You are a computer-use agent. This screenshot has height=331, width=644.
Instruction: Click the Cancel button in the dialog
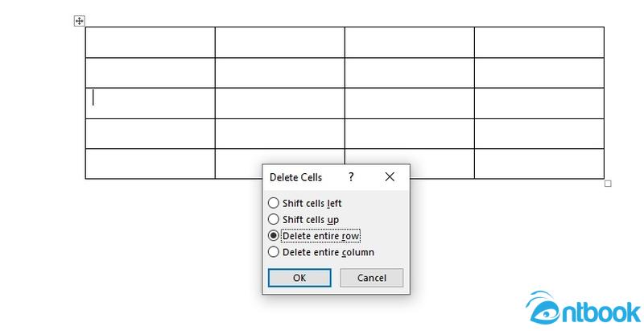(x=372, y=278)
